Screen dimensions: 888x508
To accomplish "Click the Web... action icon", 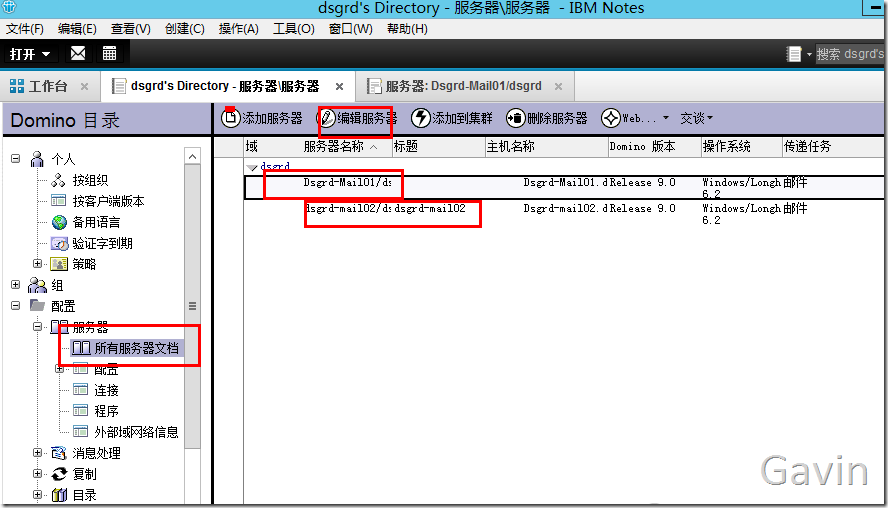I will [610, 118].
